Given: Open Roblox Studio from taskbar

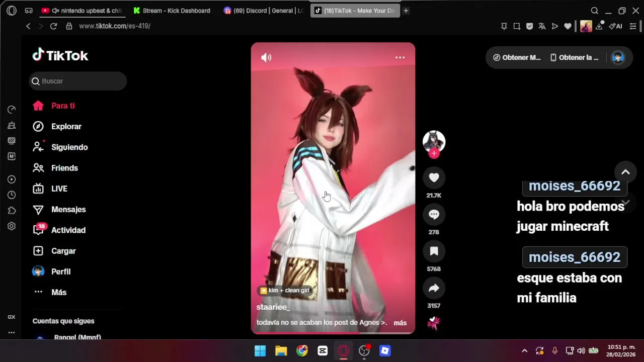Looking at the screenshot, I should (385, 351).
